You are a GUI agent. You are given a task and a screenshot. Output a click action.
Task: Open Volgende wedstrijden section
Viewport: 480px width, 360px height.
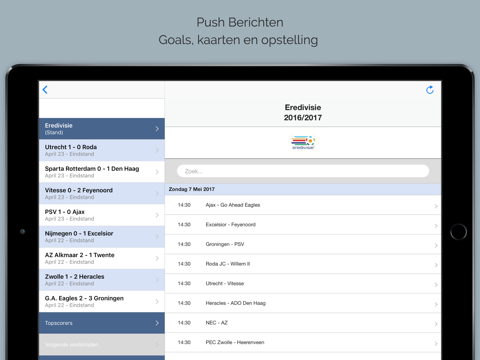(102, 344)
